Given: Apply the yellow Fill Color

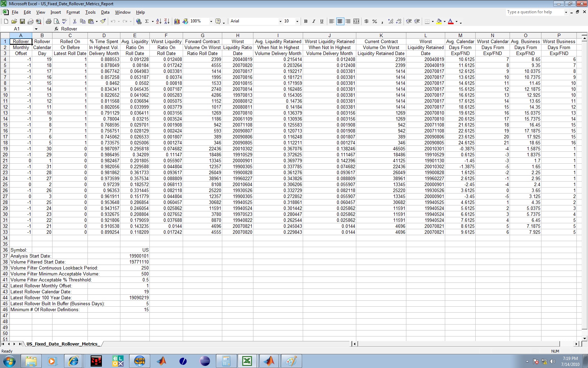Looking at the screenshot, I should pos(439,21).
